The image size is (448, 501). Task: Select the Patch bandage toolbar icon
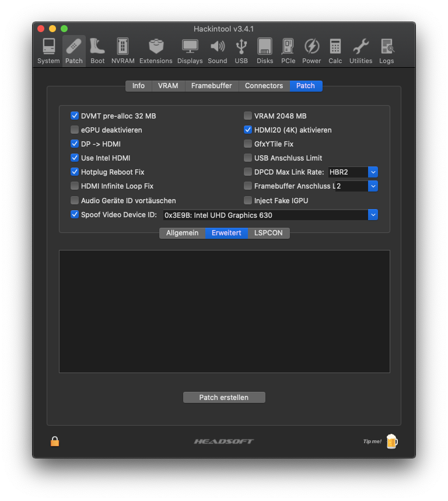(74, 51)
